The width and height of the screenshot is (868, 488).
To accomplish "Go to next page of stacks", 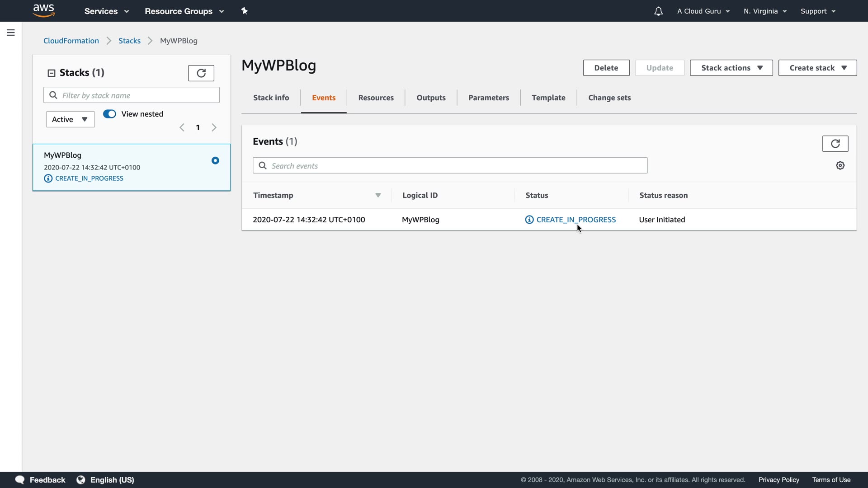I will click(214, 127).
